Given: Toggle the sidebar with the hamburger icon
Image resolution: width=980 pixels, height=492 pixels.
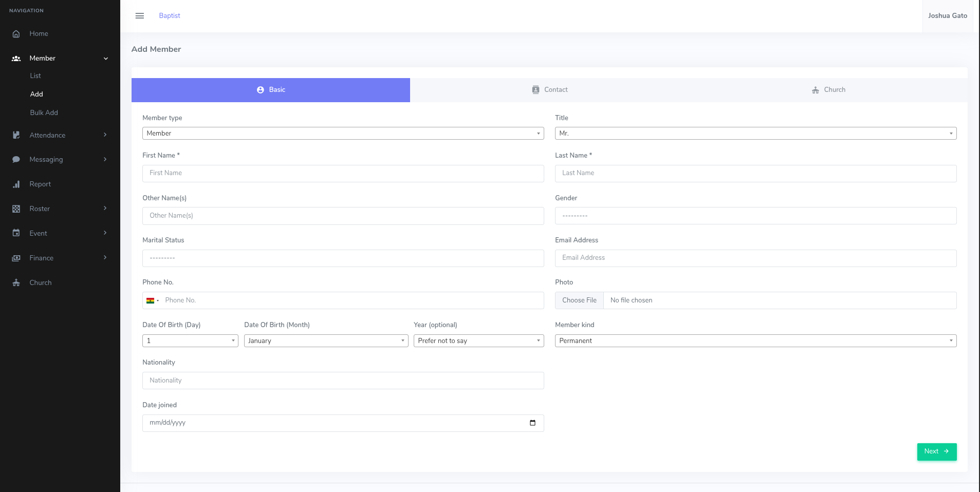Looking at the screenshot, I should [139, 15].
